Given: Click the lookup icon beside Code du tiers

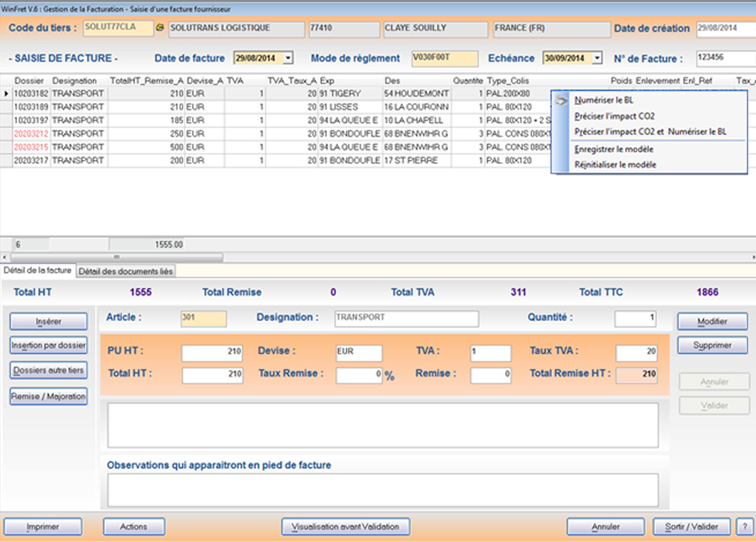Looking at the screenshot, I should click(x=160, y=28).
